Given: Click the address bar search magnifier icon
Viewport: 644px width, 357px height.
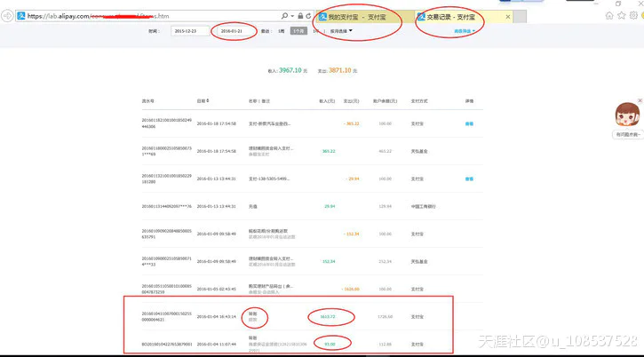Looking at the screenshot, I should (284, 16).
